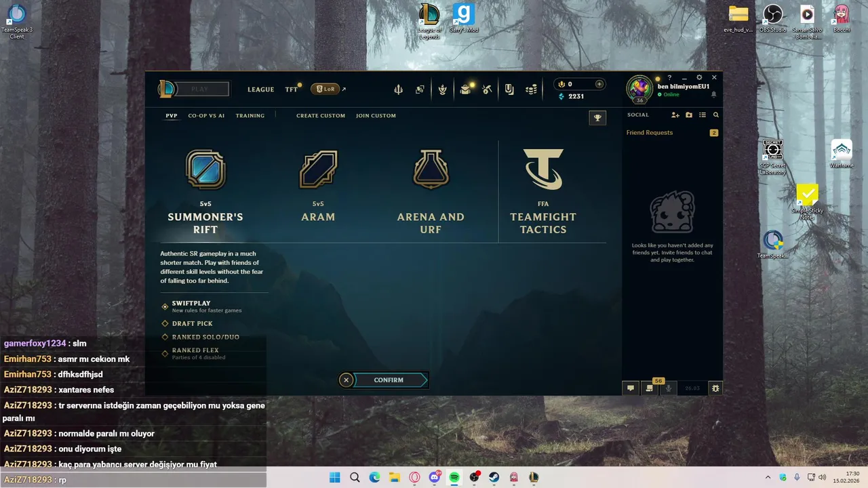Select the Ranked Solo/Duo queue option
The width and height of the screenshot is (868, 488).
tap(201, 337)
